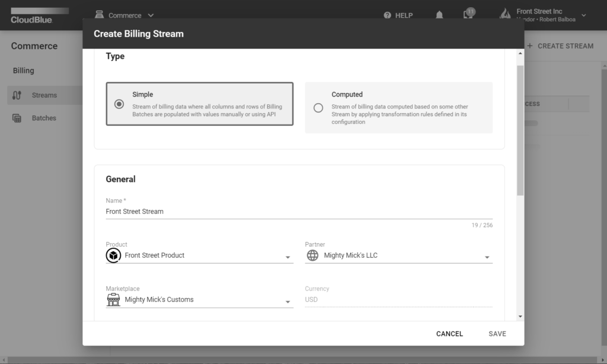Click the page horizontal scrollbar left arrow
607x364 pixels.
[4, 360]
